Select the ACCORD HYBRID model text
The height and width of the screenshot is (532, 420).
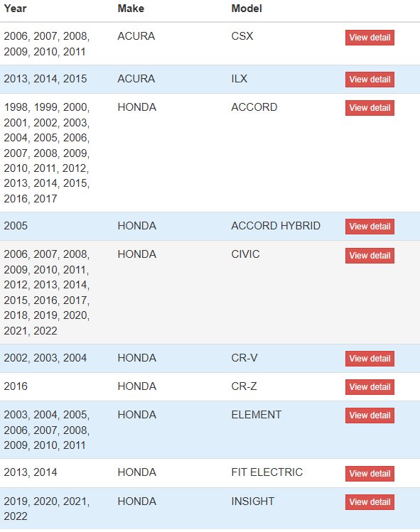(276, 226)
